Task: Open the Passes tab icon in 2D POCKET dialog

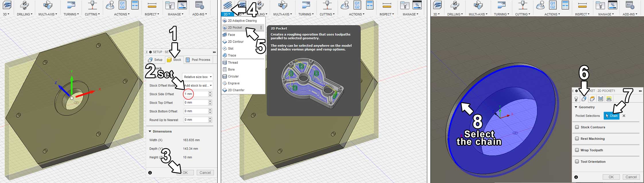Action: (601, 99)
